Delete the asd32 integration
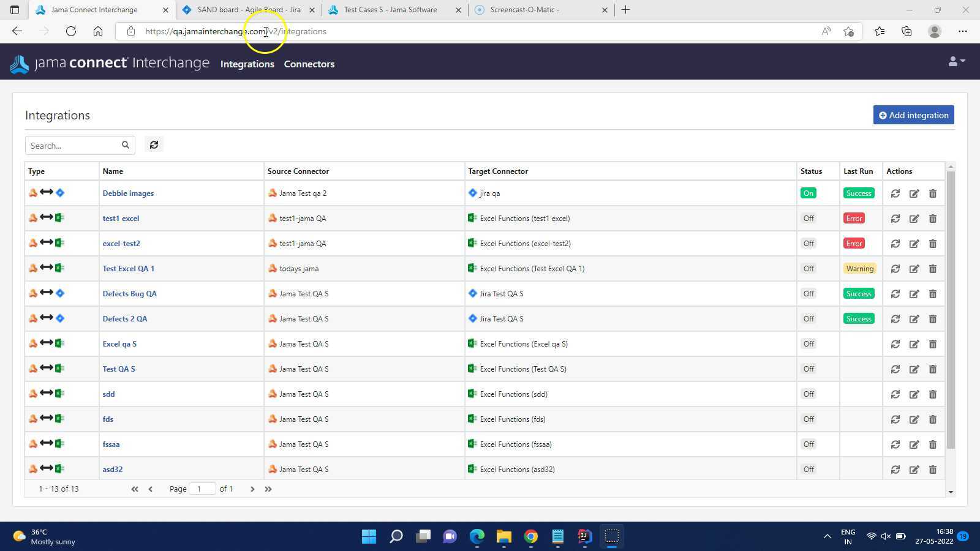This screenshot has height=551, width=980. [933, 469]
